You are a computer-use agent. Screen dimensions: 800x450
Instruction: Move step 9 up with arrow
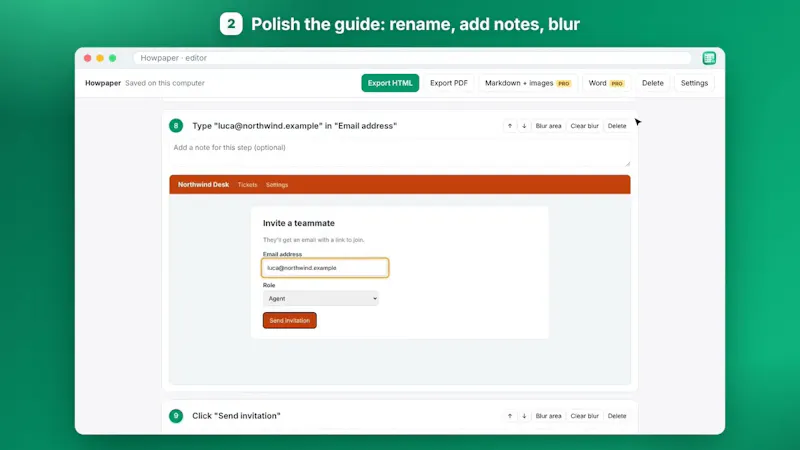point(510,416)
